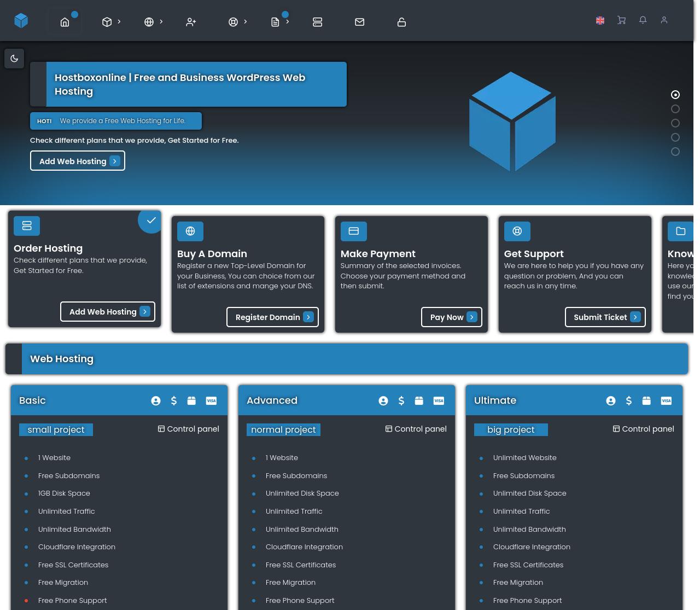Click the checkmark badge on Order Hosting card
This screenshot has height=610, width=700.
[x=150, y=220]
